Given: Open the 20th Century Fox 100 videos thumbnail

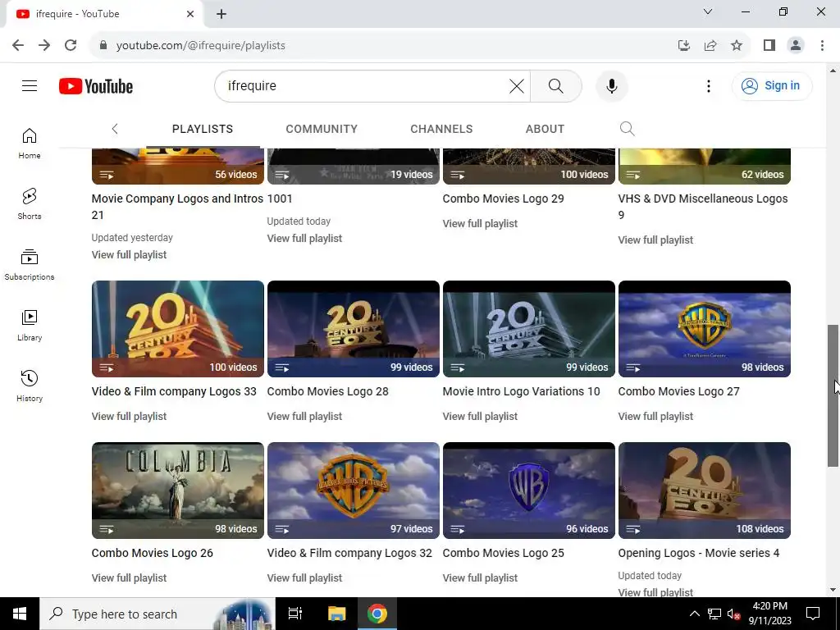Looking at the screenshot, I should pyautogui.click(x=178, y=329).
